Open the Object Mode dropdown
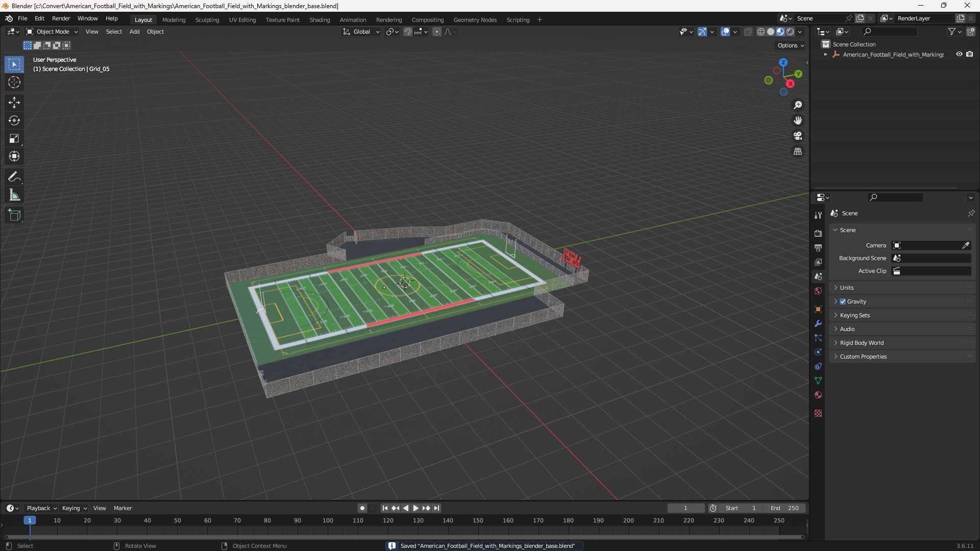Image resolution: width=980 pixels, height=551 pixels. pyautogui.click(x=52, y=32)
